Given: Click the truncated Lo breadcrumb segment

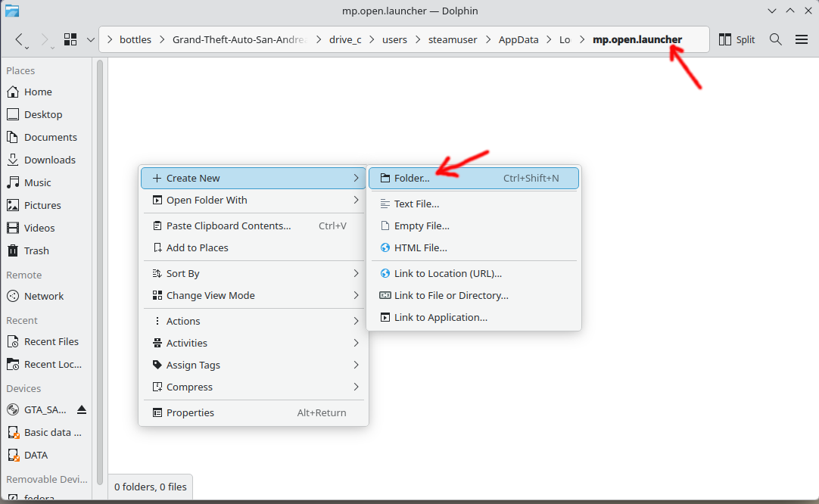Looking at the screenshot, I should coord(565,39).
